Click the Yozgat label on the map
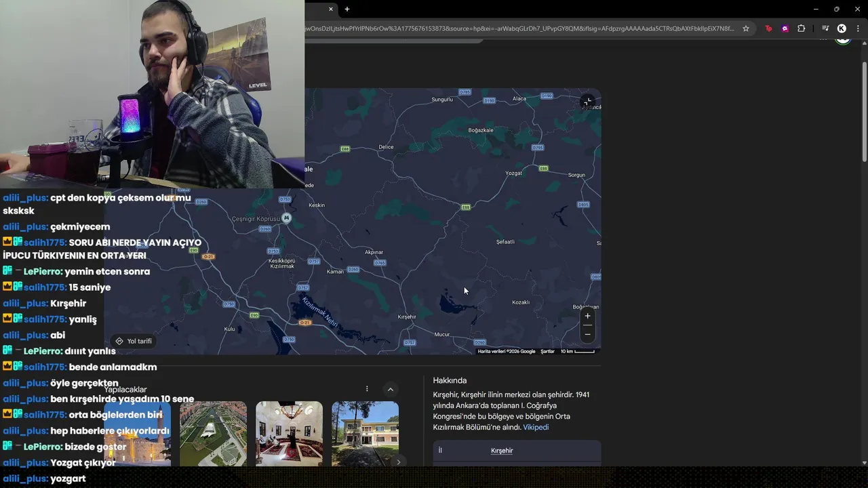This screenshot has width=868, height=488. point(514,173)
